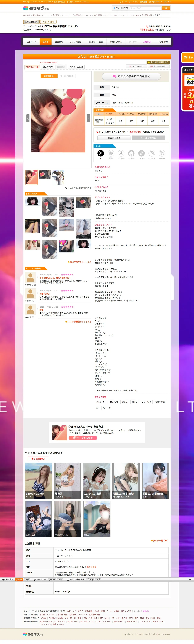Screen dimensions: 194x644
Task: Click the 店名を入力 search field
Action: pos(145,8)
